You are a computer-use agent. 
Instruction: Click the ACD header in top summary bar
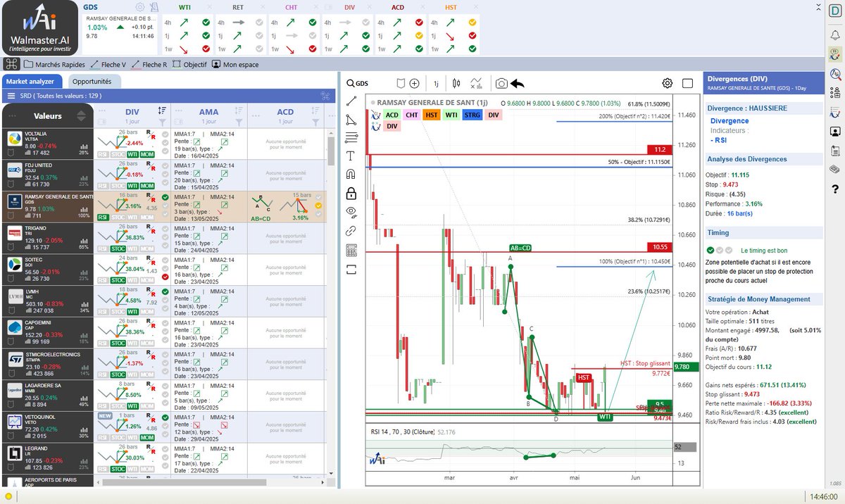coord(398,7)
